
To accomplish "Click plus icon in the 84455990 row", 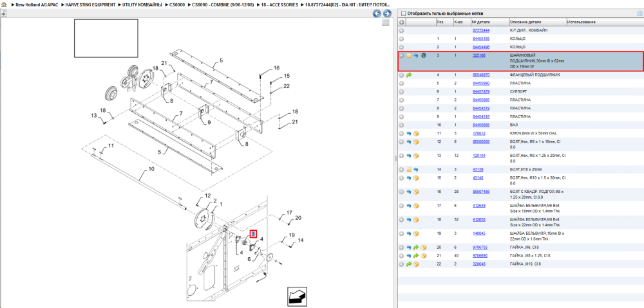I will point(402,84).
